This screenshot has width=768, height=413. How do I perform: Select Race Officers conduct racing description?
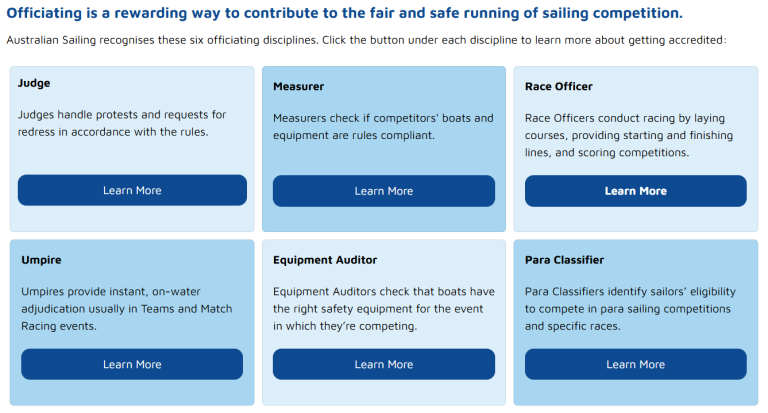pyautogui.click(x=628, y=135)
